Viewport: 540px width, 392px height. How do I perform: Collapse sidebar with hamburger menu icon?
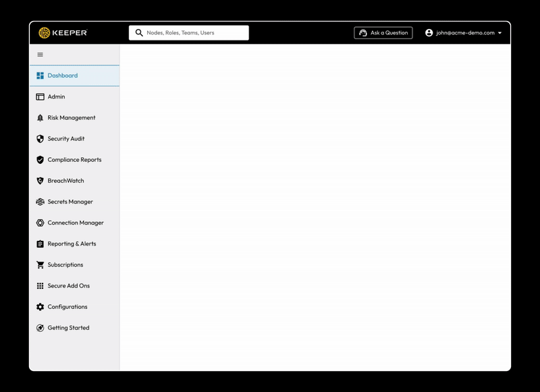point(40,55)
